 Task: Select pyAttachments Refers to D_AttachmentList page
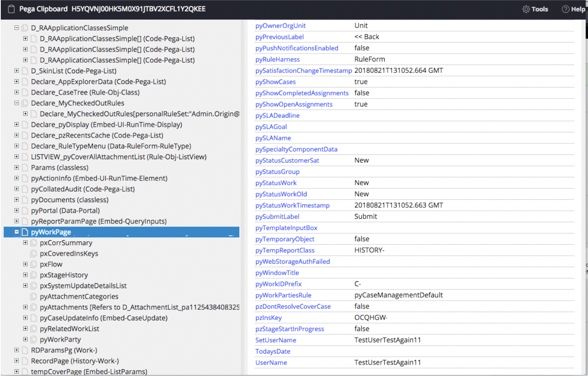click(140, 307)
